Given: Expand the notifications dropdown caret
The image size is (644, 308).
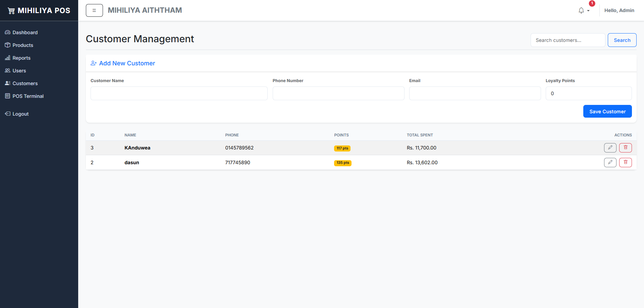Looking at the screenshot, I should point(588,11).
